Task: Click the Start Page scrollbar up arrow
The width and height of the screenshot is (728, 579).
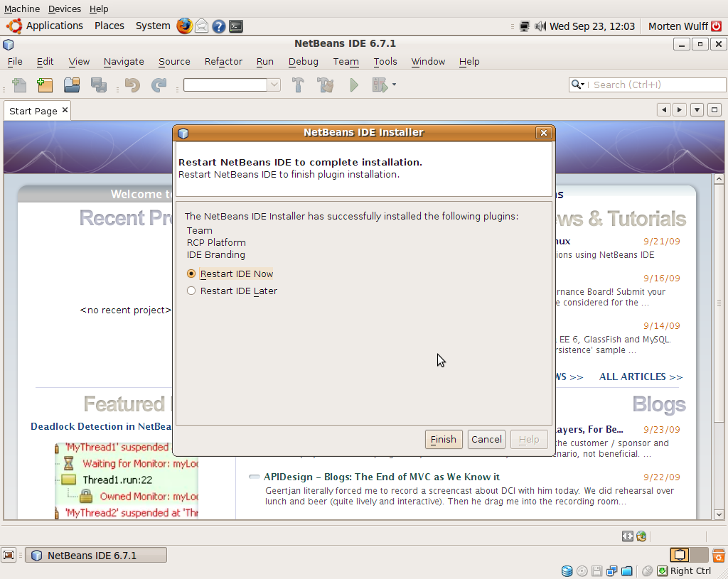Action: pyautogui.click(x=719, y=179)
